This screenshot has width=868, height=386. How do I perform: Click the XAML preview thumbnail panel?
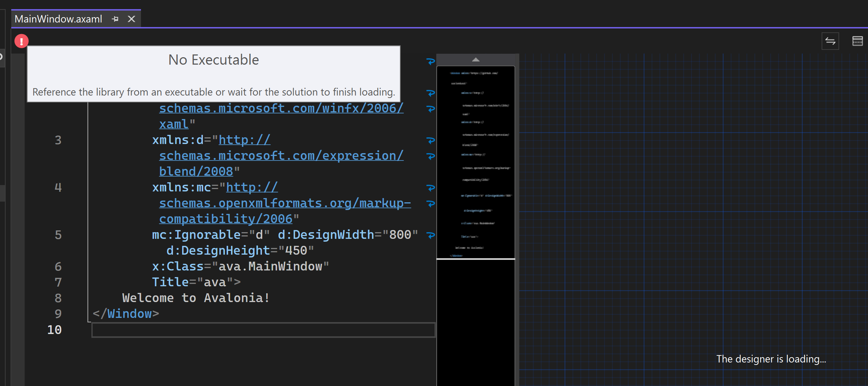point(475,162)
